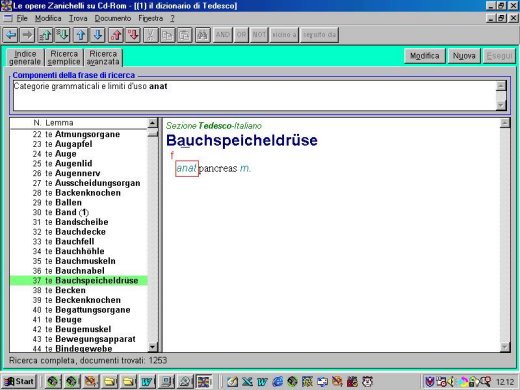Click the blue down arrow icon
The height and width of the screenshot is (390, 520).
click(98, 35)
